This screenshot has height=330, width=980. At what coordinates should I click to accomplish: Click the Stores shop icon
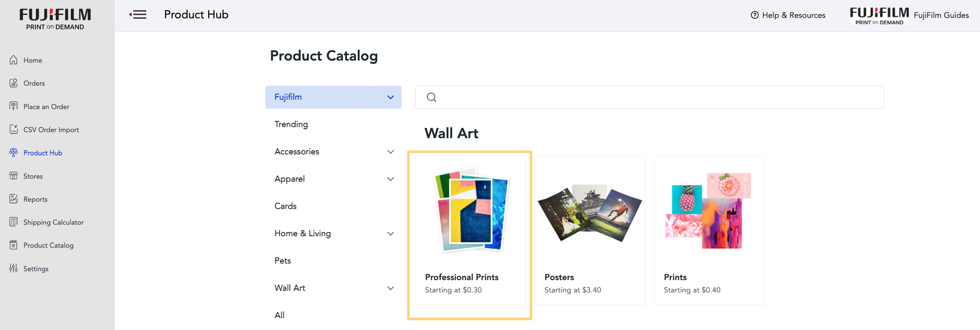click(14, 176)
